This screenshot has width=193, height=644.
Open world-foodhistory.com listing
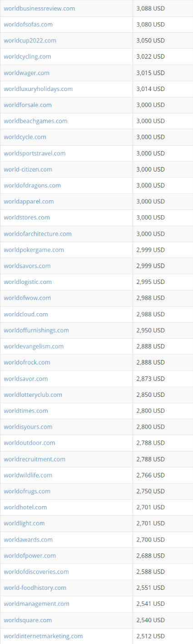click(x=35, y=588)
